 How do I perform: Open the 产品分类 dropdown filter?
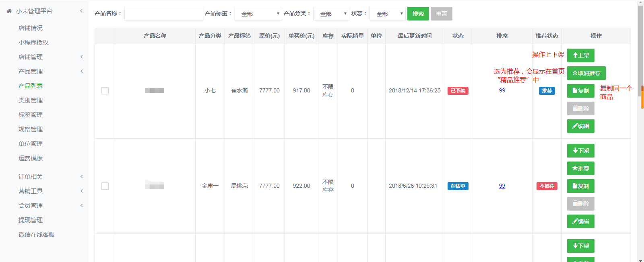coord(331,14)
